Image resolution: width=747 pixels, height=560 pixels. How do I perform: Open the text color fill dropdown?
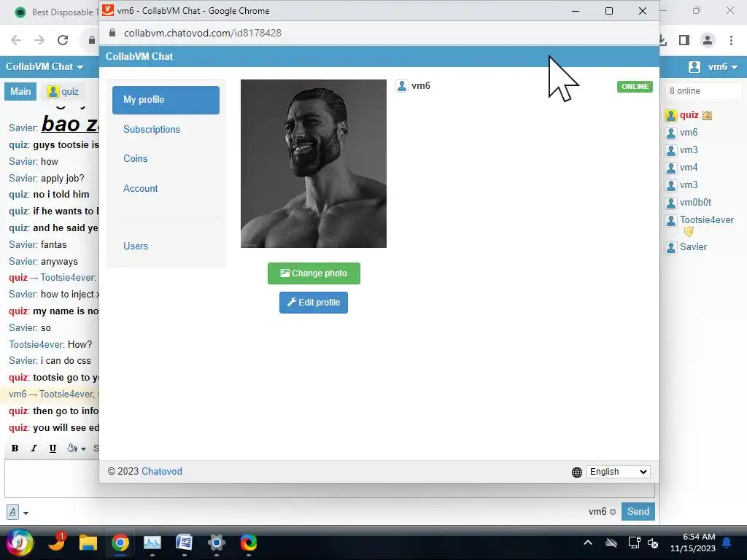point(77,448)
